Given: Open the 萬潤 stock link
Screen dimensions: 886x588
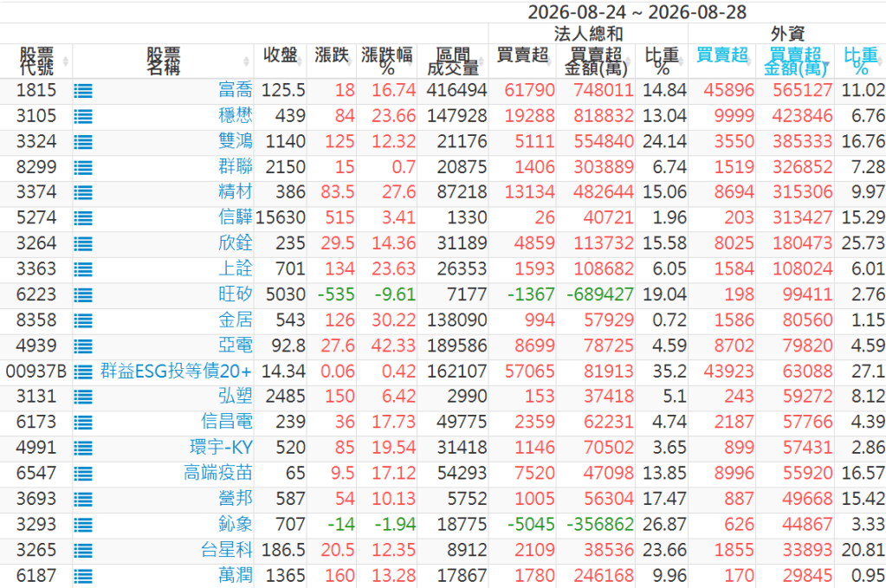Looking at the screenshot, I should pyautogui.click(x=235, y=575).
